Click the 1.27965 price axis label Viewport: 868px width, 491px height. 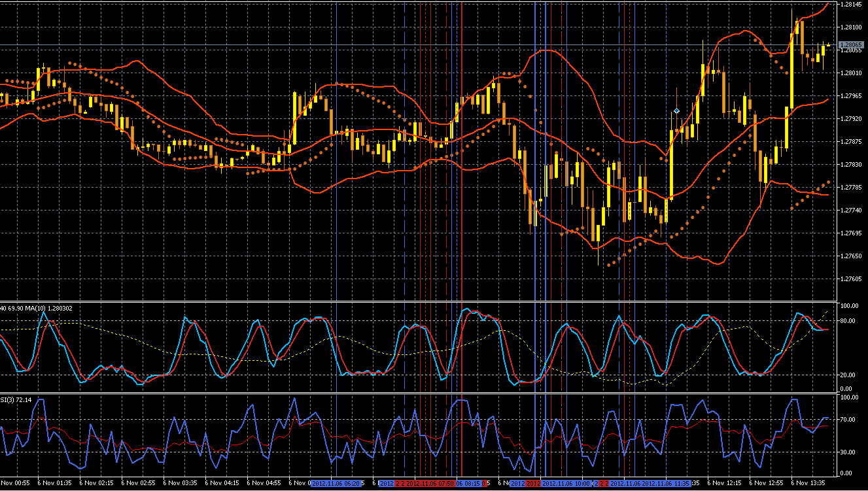tap(851, 96)
